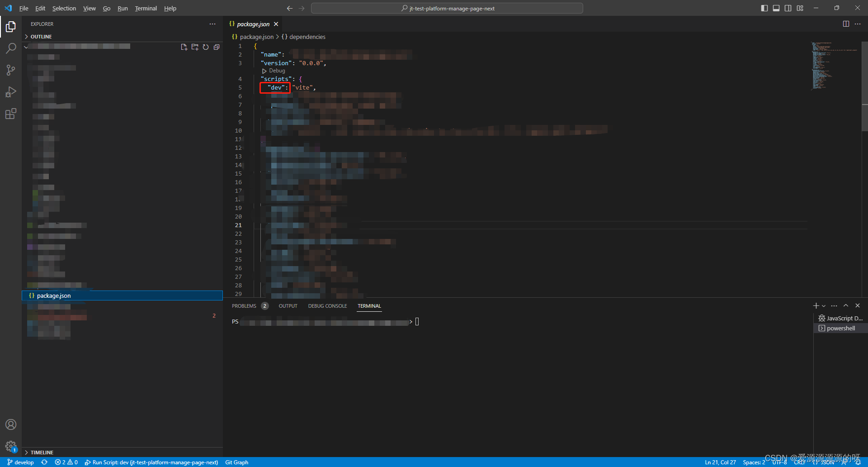Open new terminal launch profile dropdown
The image size is (868, 467).
pyautogui.click(x=824, y=306)
